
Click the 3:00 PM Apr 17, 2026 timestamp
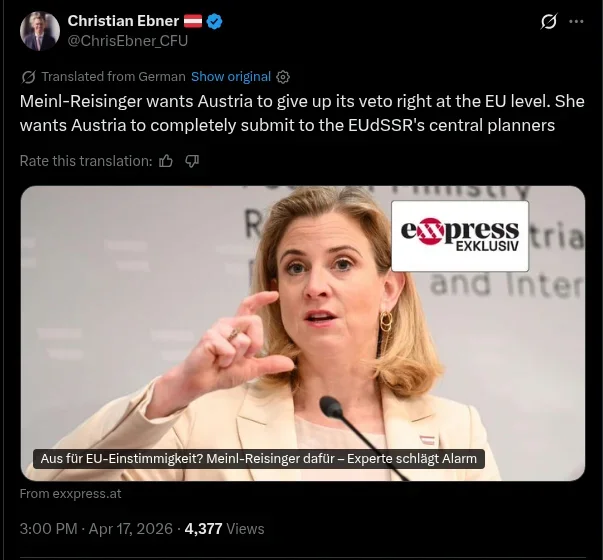[x=96, y=528]
